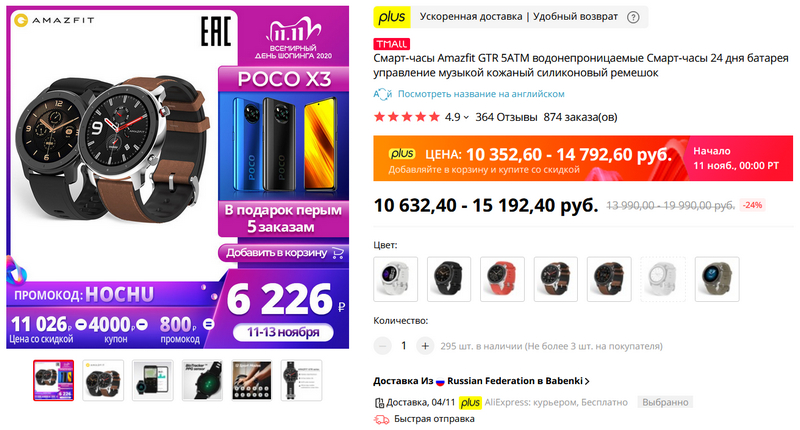Click the red Tmall badge

click(x=391, y=44)
